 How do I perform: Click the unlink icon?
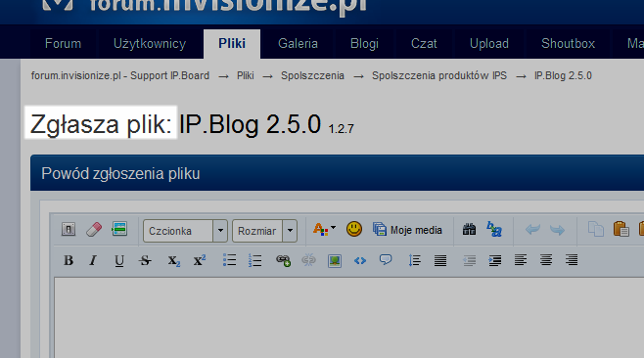tap(308, 260)
